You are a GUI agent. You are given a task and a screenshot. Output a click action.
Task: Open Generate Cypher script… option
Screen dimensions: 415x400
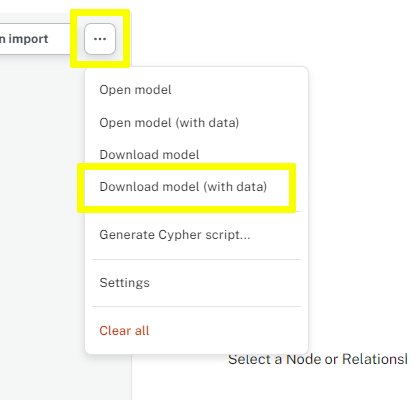[x=175, y=235]
